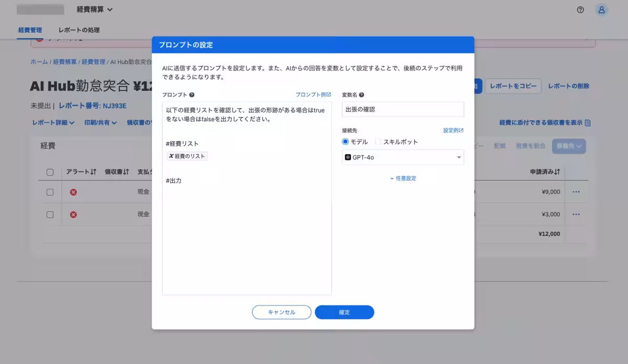This screenshot has height=364, width=628.
Task: Click the receipt icon after 経費に添付できる領収書を表示
Action: [587, 122]
